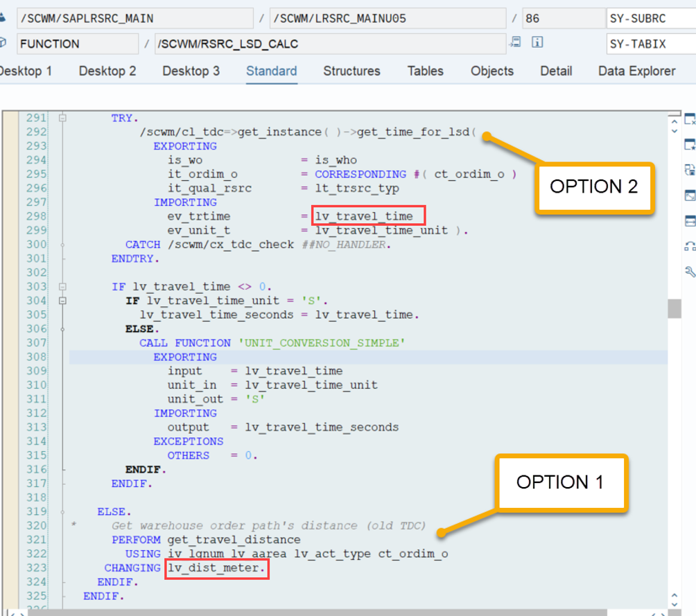This screenshot has width=696, height=616.
Task: Click ct_ordim_o on line 322
Action: 413,554
